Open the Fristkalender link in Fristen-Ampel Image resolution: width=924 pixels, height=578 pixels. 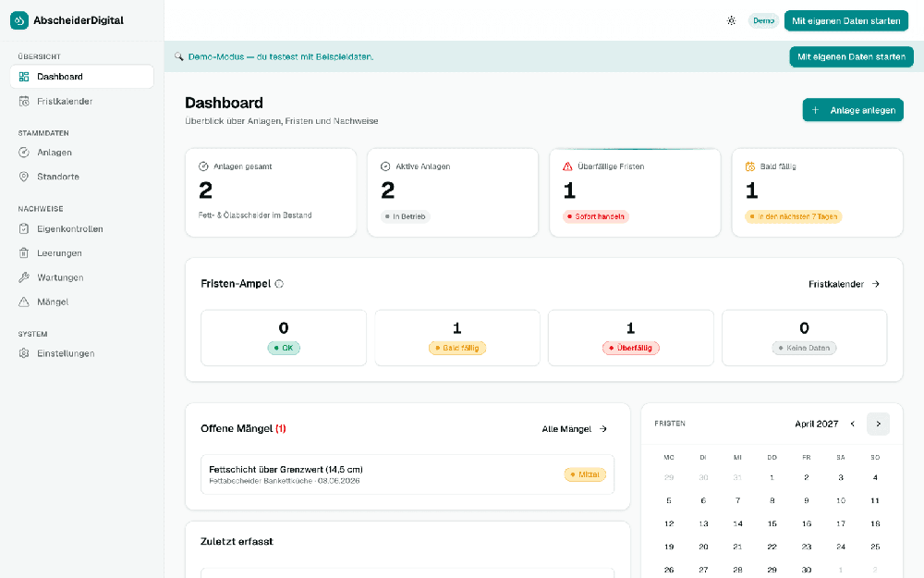844,284
